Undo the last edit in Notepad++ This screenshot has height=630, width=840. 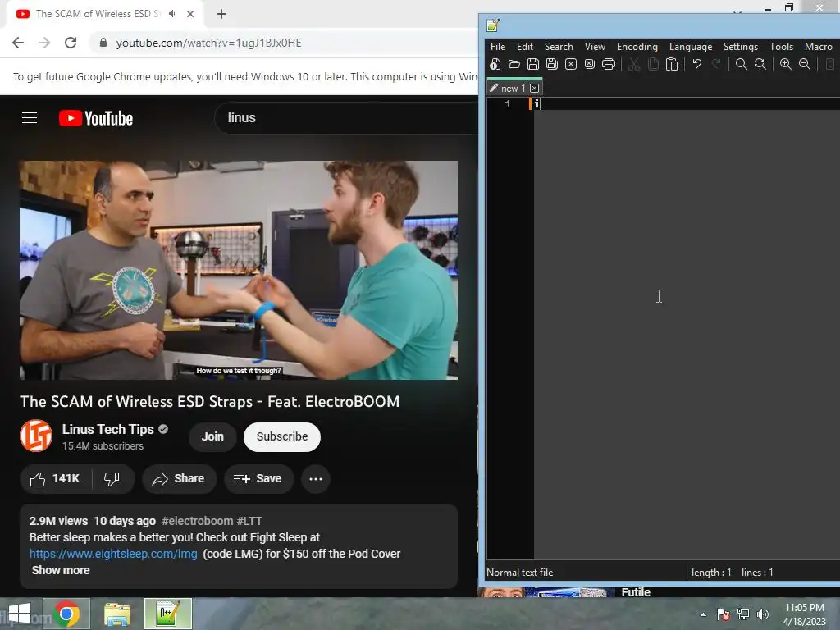(x=697, y=64)
